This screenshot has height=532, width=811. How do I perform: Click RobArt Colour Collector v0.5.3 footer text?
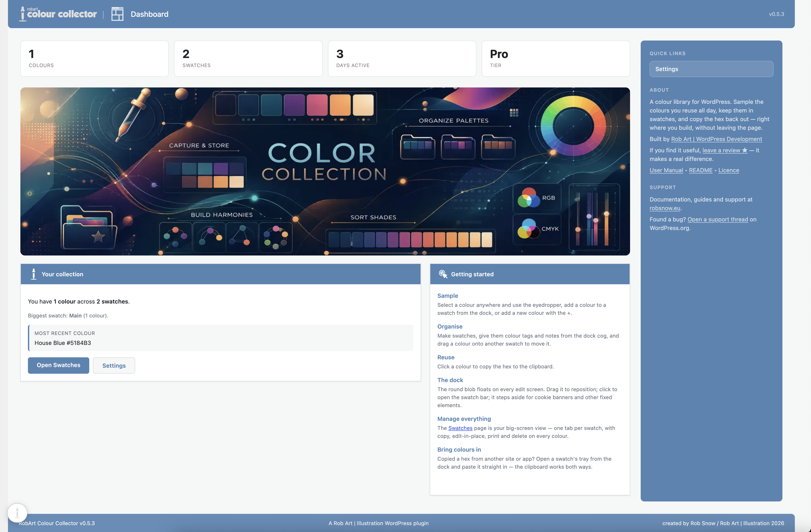(x=56, y=523)
